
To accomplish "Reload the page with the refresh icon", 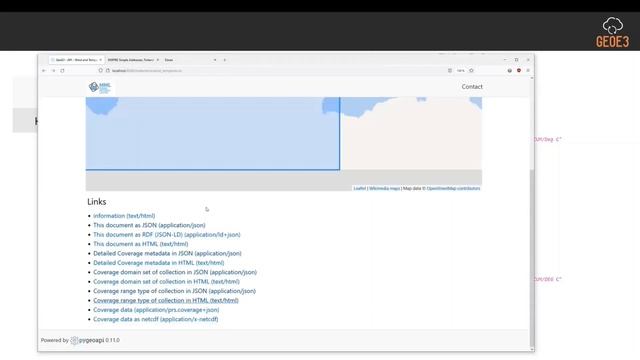I will point(62,71).
